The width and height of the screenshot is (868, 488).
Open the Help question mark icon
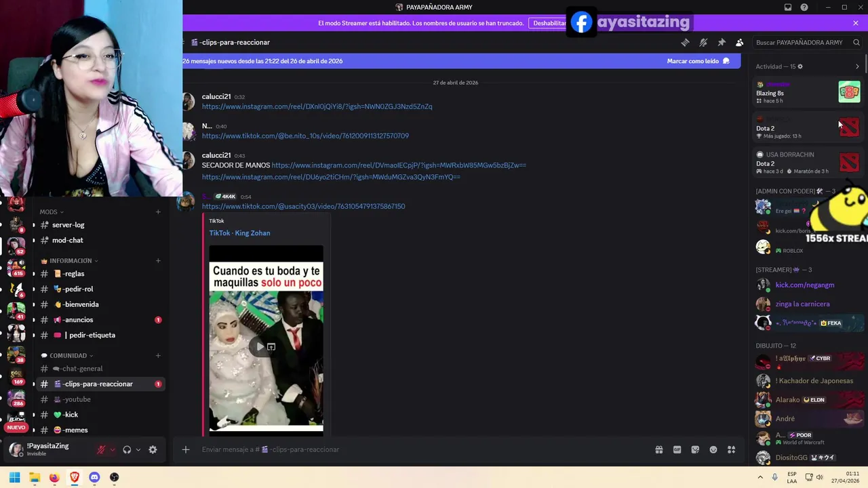point(804,7)
